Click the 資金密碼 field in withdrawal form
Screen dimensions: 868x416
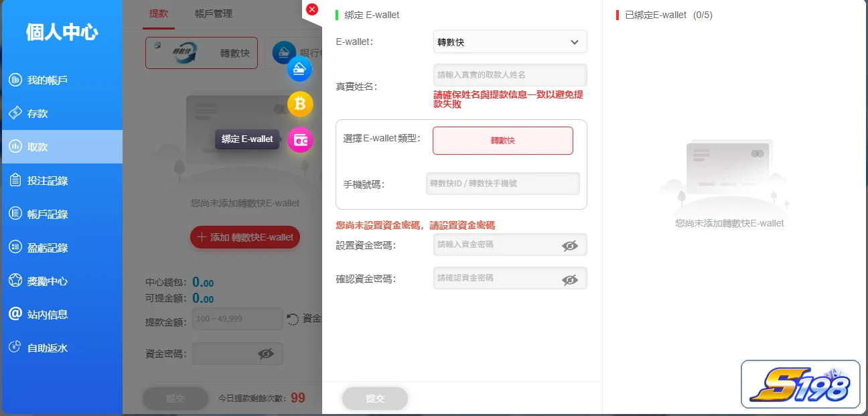pyautogui.click(x=238, y=354)
